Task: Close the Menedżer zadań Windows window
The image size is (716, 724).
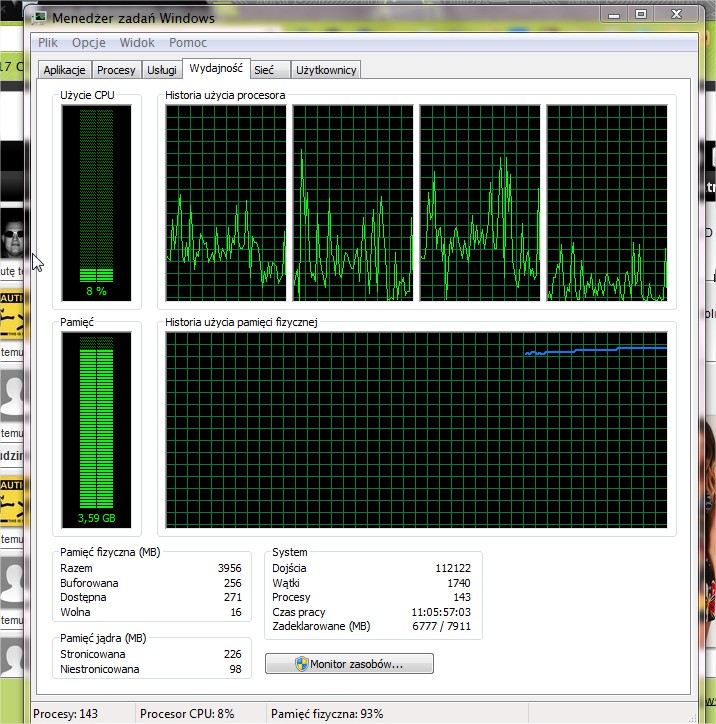Action: (676, 14)
